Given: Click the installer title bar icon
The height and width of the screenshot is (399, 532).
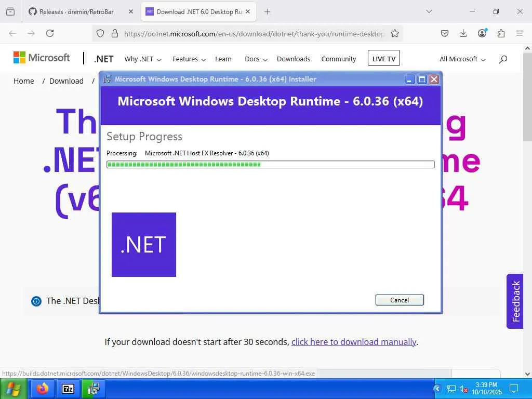Looking at the screenshot, I should [107, 79].
